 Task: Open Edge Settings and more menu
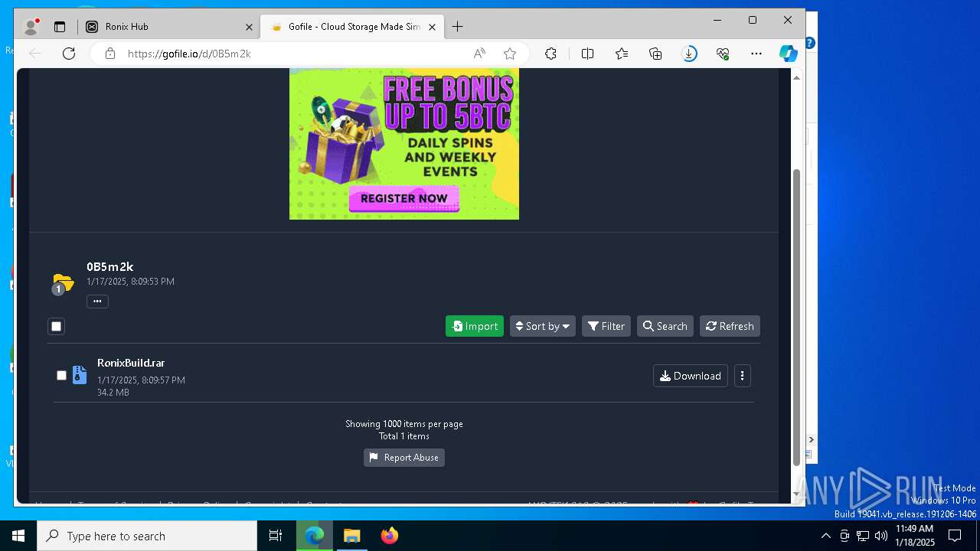click(756, 54)
